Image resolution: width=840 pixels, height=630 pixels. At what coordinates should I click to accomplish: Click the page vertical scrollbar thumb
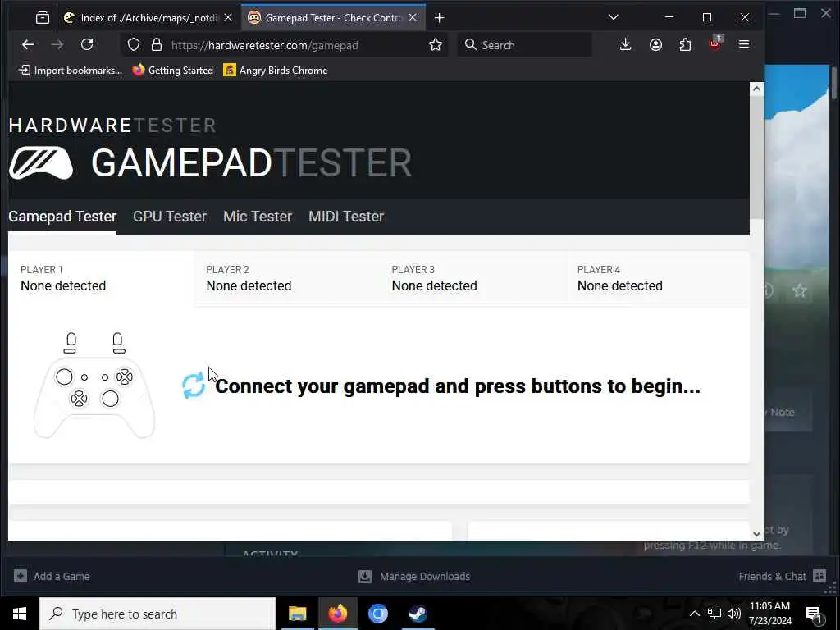pos(756,157)
